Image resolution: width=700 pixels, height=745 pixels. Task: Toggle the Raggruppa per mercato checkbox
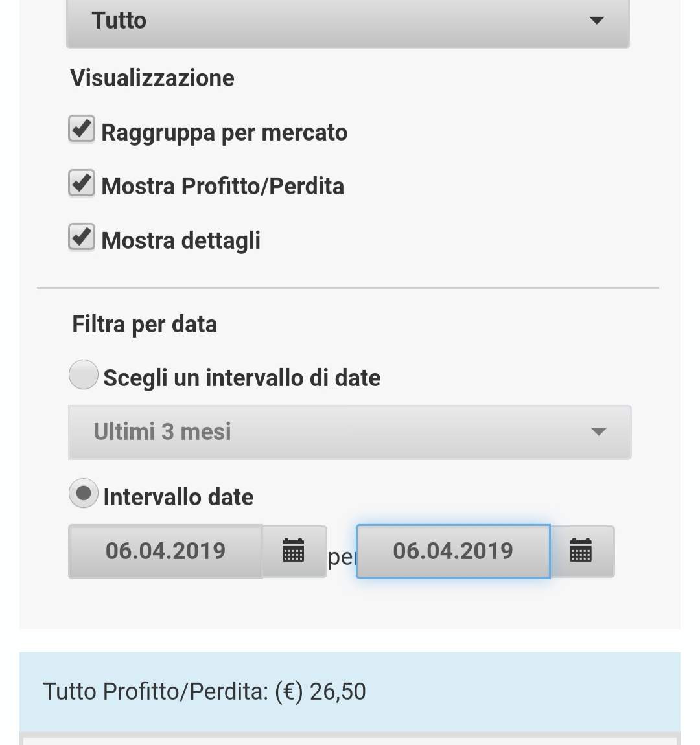tap(82, 130)
